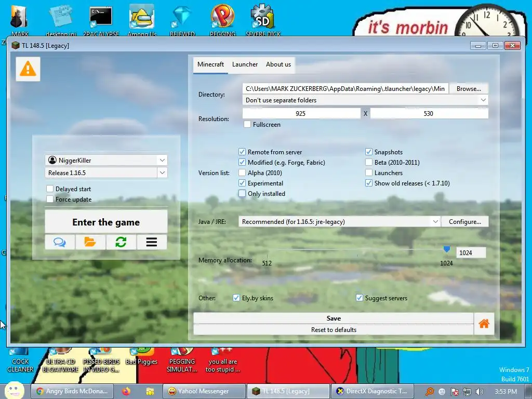Uncheck Suggest servers
Screen dimensions: 532x399
coord(360,298)
